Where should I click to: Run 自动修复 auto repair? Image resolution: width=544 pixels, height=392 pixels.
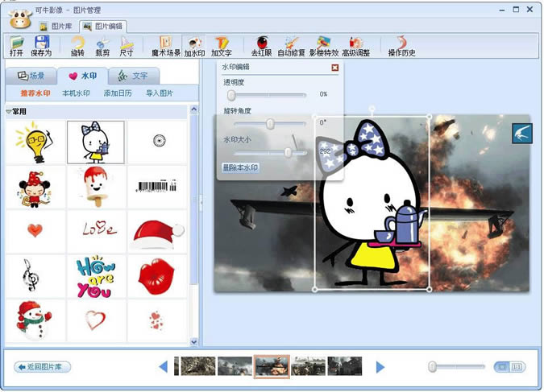(x=291, y=46)
